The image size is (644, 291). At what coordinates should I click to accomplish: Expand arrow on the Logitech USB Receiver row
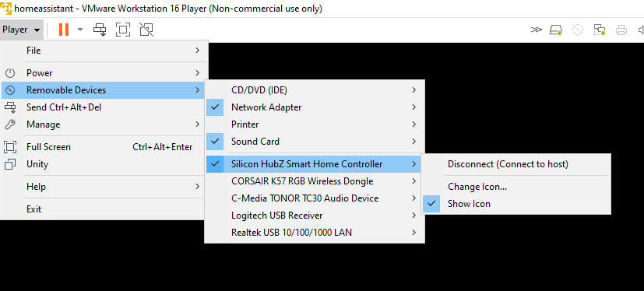(414, 215)
